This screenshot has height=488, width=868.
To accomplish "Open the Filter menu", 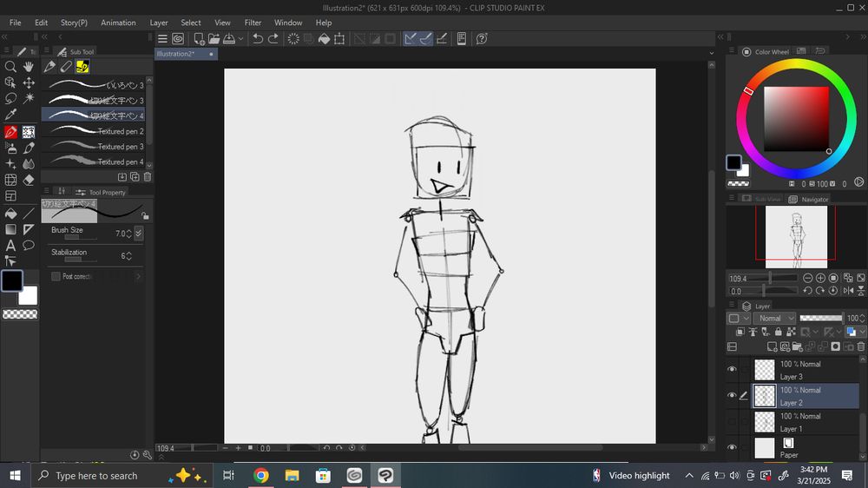I will point(253,23).
